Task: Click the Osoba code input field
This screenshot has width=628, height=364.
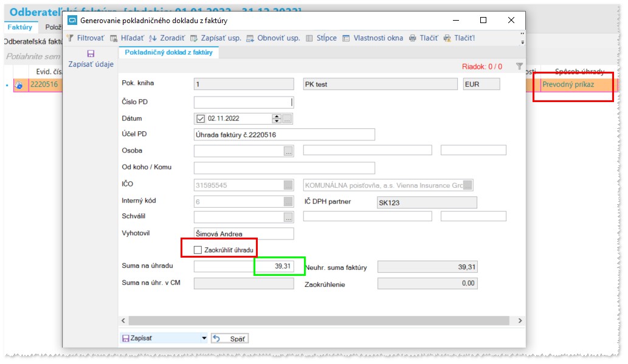Action: [x=239, y=151]
